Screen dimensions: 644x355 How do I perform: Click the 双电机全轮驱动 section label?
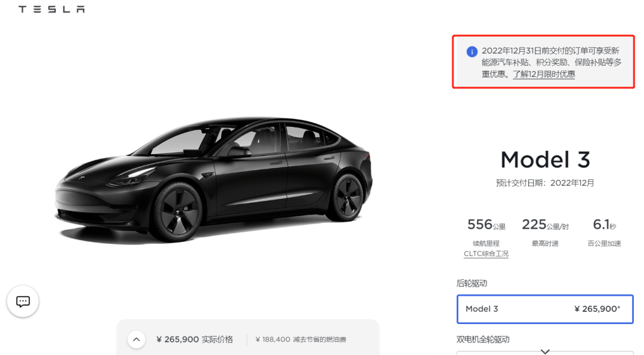[x=483, y=340]
